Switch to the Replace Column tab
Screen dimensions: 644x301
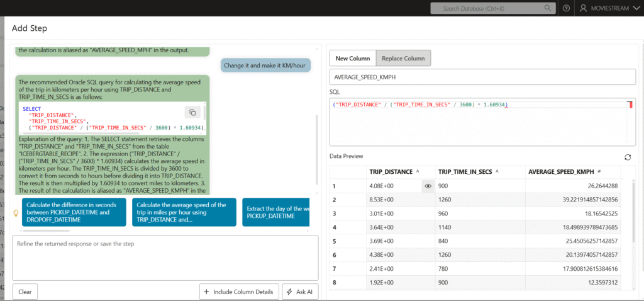(x=403, y=59)
